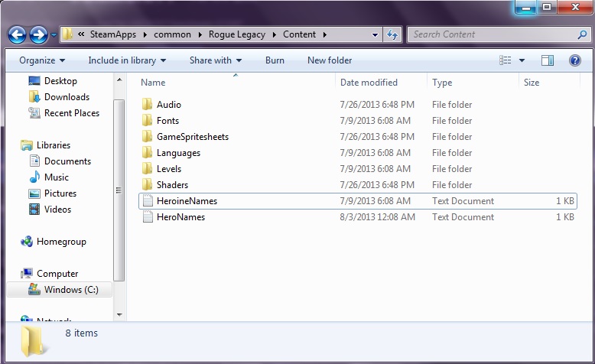
Task: Open Documents library
Action: click(67, 161)
